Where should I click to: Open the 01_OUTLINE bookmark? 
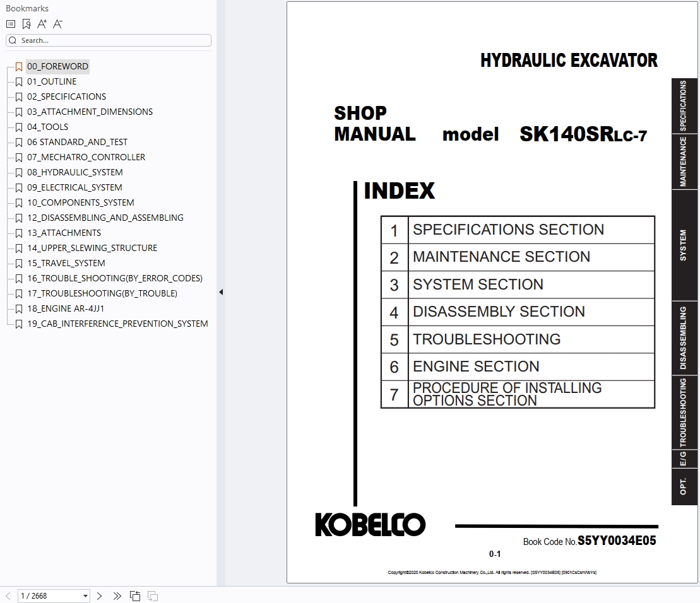coord(52,81)
